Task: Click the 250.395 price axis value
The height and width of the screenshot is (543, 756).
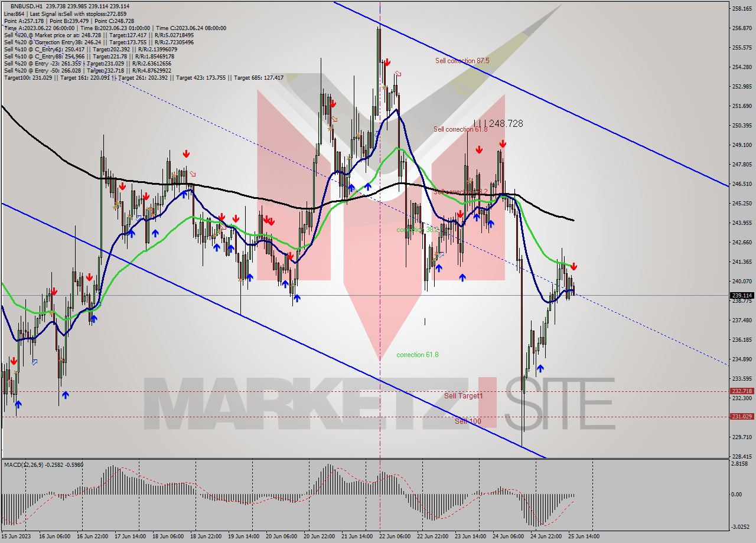Action: pyautogui.click(x=742, y=125)
